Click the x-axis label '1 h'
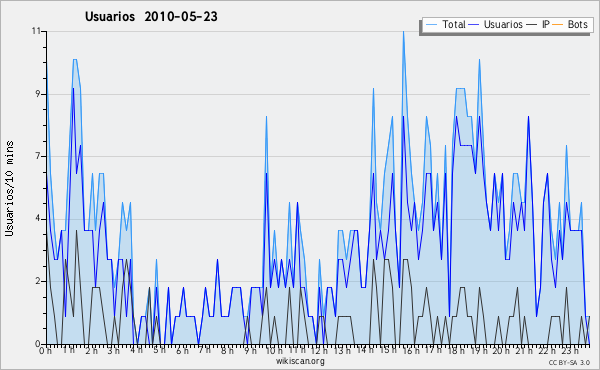The image size is (600, 370). tap(69, 350)
